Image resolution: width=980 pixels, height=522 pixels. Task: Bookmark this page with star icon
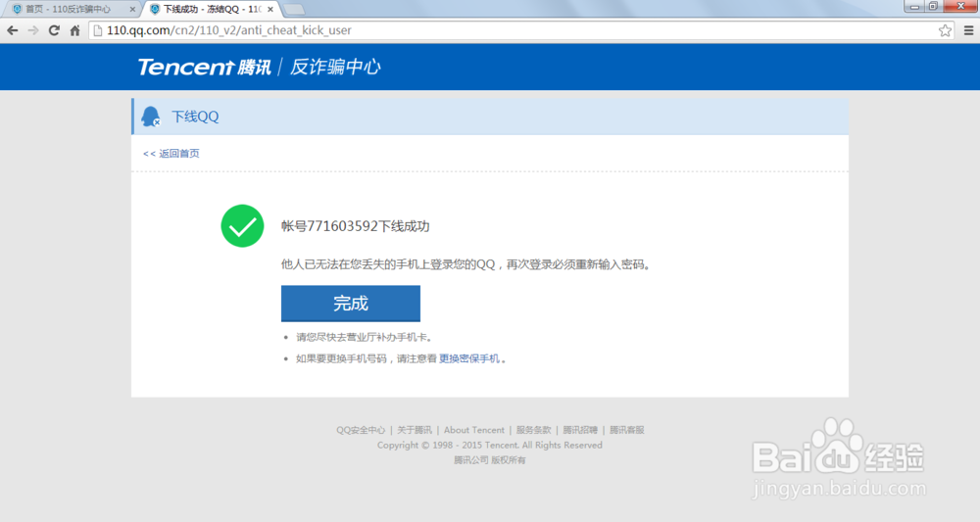[x=945, y=30]
